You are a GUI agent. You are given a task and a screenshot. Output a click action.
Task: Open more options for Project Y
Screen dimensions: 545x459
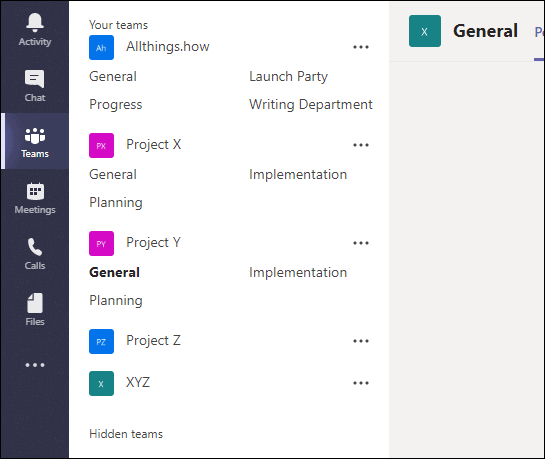(x=361, y=243)
